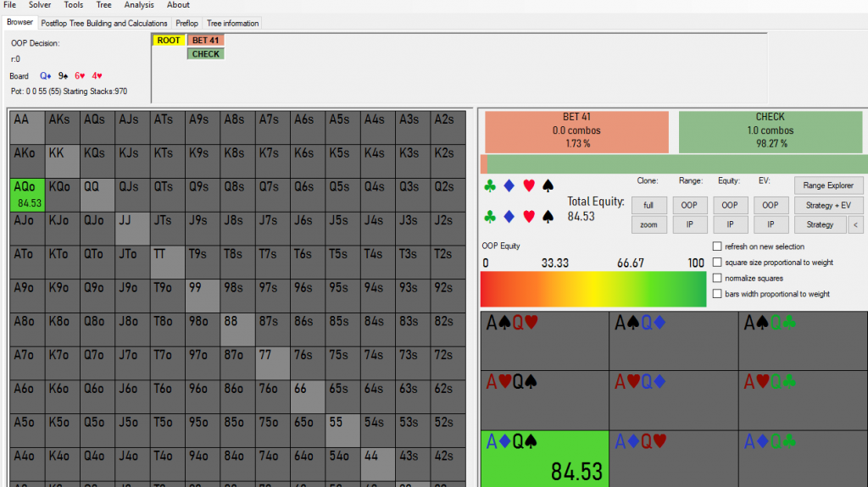This screenshot has width=868, height=487.
Task: Select the AA cell in hand matrix
Action: 27,127
